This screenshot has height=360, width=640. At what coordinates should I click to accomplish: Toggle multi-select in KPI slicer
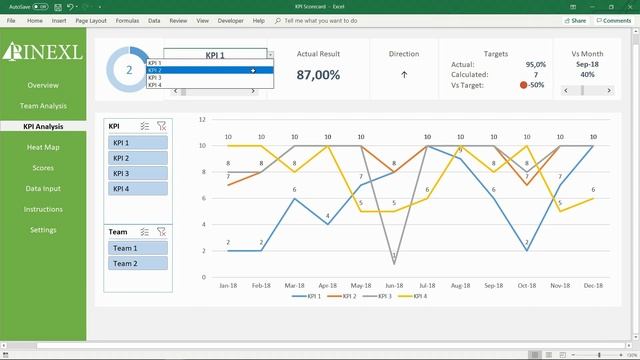[x=145, y=126]
